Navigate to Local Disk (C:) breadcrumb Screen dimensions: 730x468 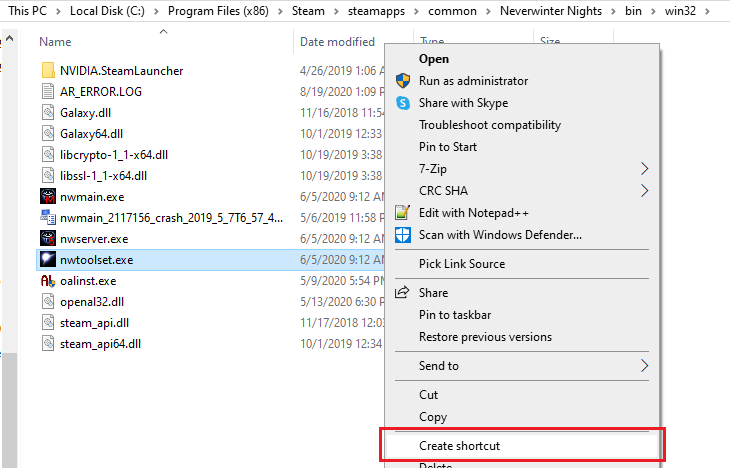click(107, 11)
